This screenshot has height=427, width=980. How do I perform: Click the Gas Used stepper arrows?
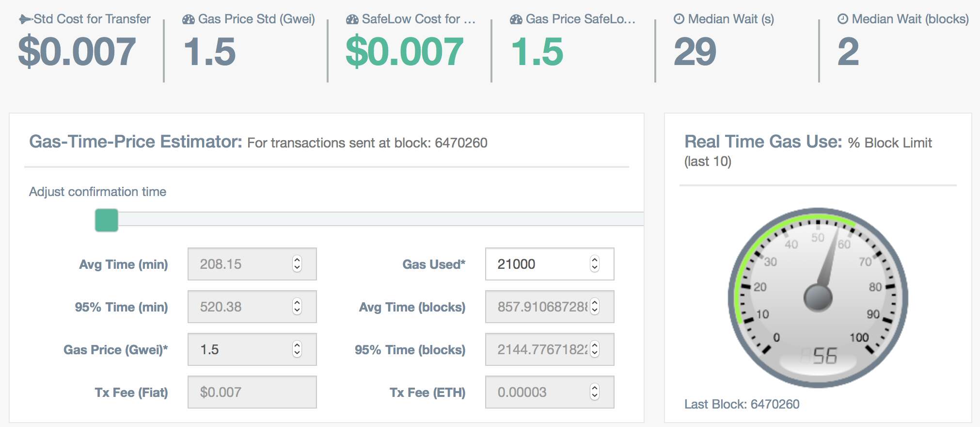click(595, 264)
